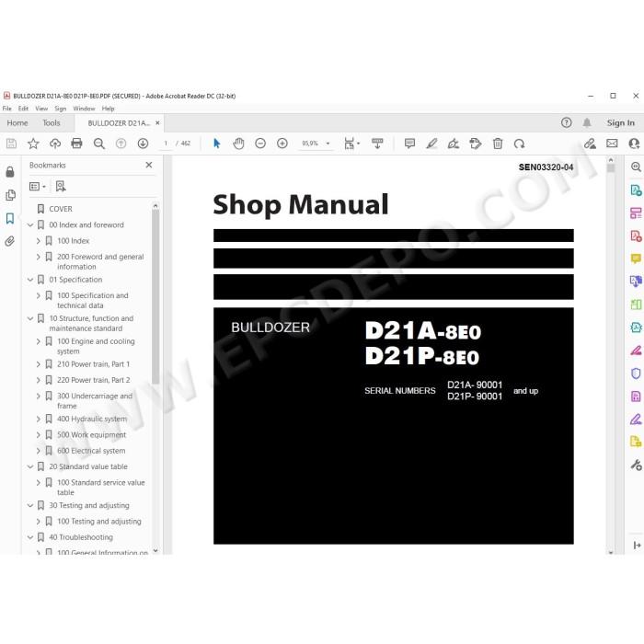Open the Sign document tool
This screenshot has width=644, height=644.
[x=454, y=144]
